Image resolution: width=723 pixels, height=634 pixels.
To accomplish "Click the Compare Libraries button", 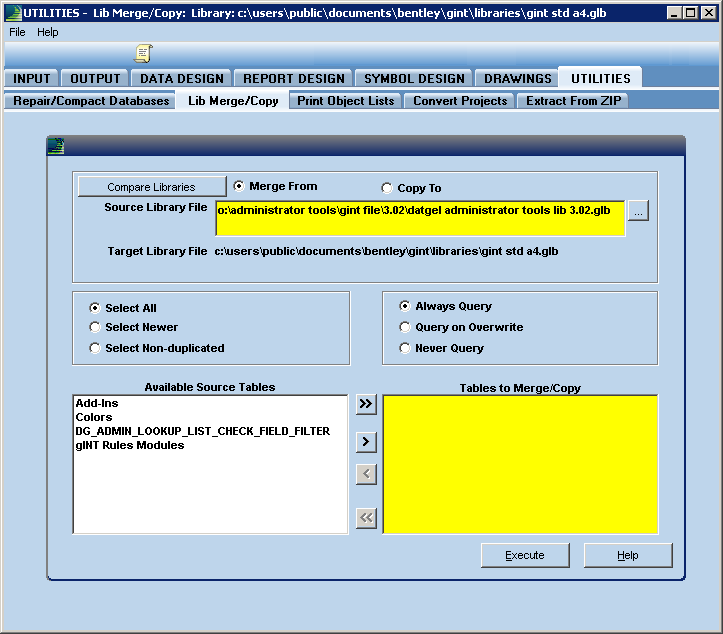I will [x=151, y=187].
